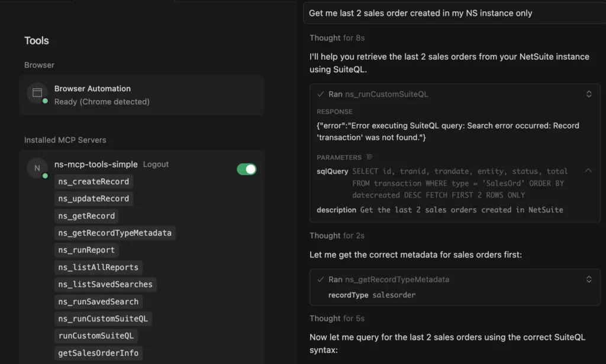This screenshot has height=364, width=606.
Task: Expand the ns_getRecordTypeMetadata tool call block
Action: pos(589,279)
